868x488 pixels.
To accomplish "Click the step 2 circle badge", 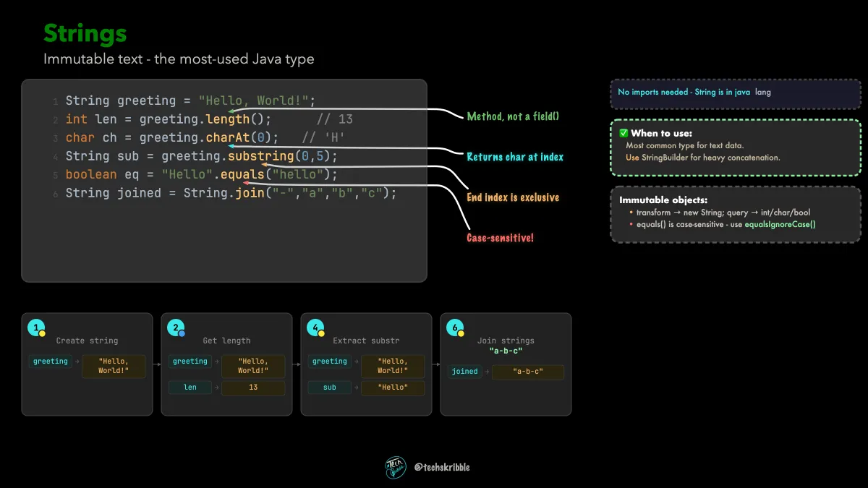I will click(176, 328).
